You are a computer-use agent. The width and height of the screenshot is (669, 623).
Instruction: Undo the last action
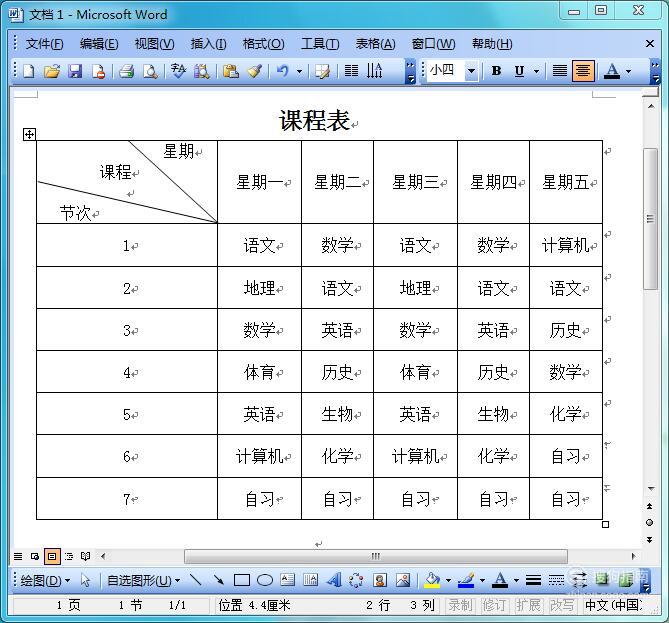point(282,71)
